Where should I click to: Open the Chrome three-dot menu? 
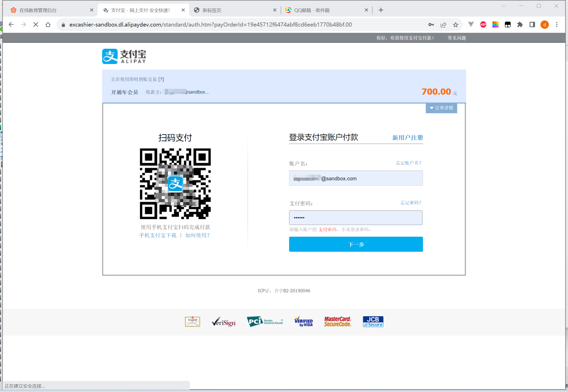[557, 24]
